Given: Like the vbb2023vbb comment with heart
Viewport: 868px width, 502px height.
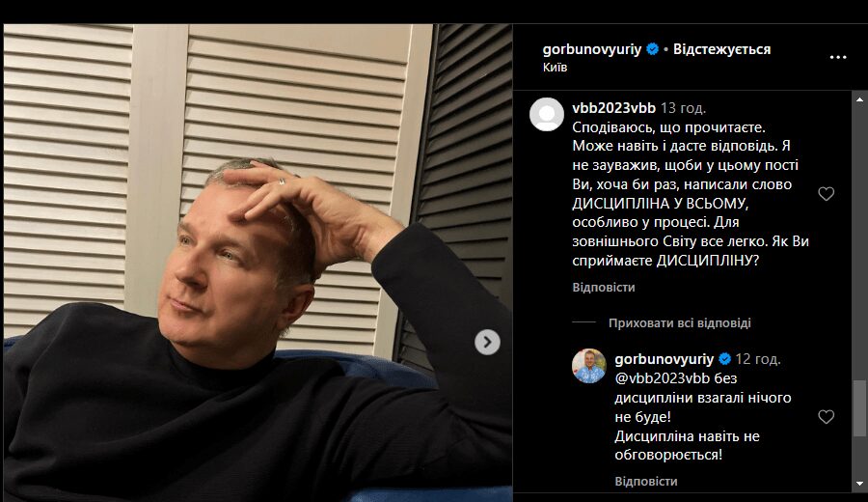Looking at the screenshot, I should (826, 193).
